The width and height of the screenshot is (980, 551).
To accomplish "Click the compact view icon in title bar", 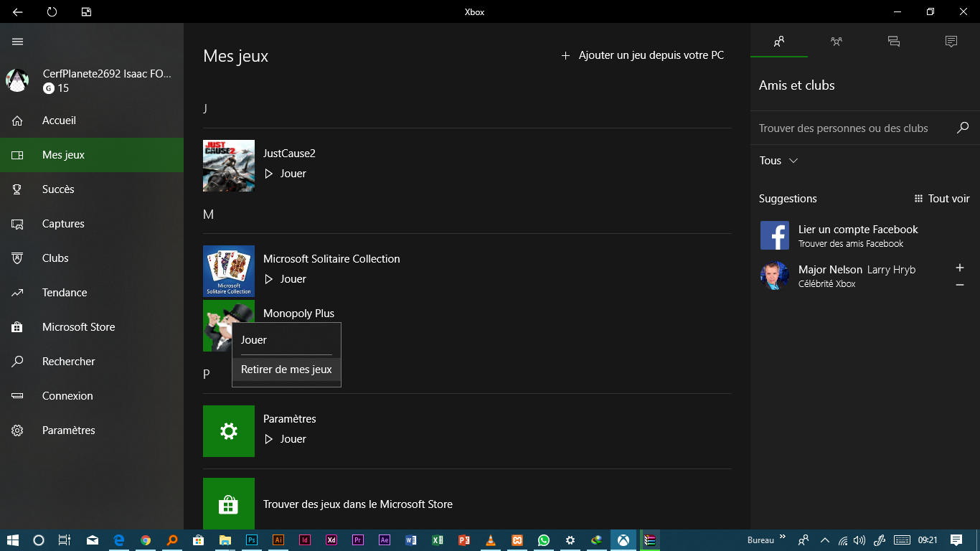I will coord(86,11).
